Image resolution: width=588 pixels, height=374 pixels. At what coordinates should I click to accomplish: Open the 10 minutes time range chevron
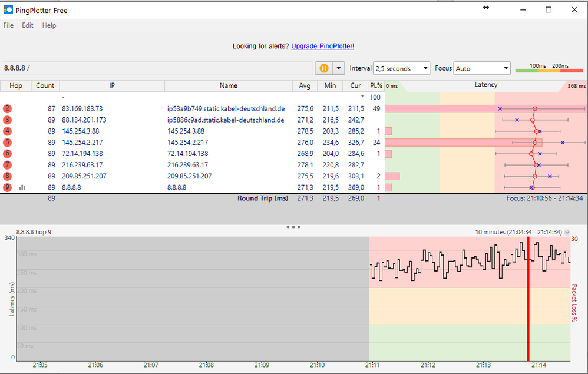point(566,232)
